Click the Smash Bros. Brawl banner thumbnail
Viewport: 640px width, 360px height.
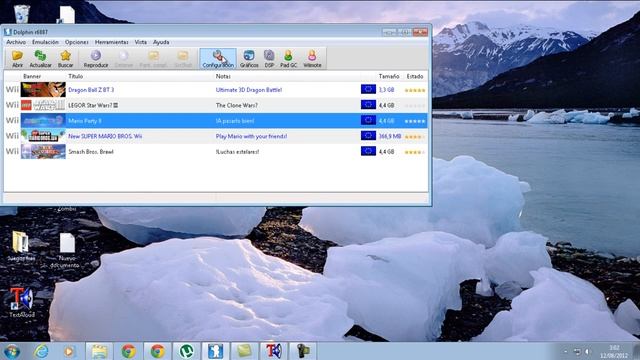tap(43, 151)
